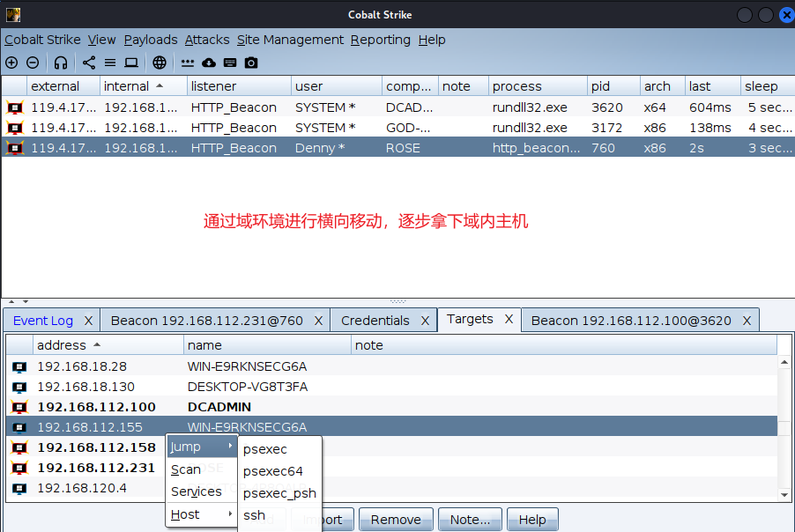Close the Beacon 192.168.112.231@760 tab
795x532 pixels.
318,321
